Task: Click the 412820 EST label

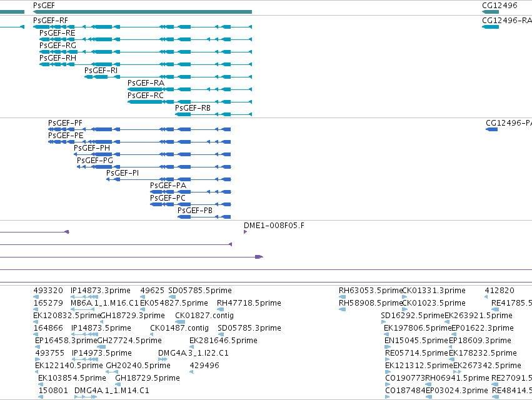Action: (499, 291)
